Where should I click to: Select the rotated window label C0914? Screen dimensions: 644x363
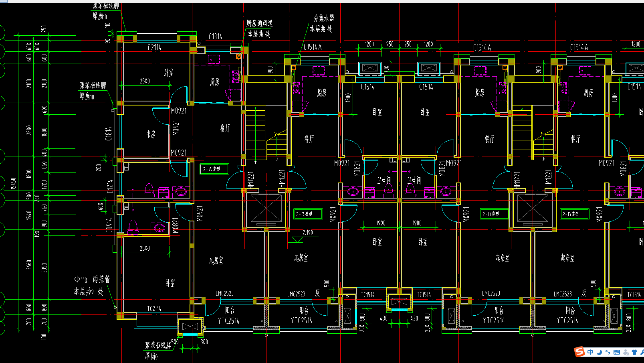[109, 225]
